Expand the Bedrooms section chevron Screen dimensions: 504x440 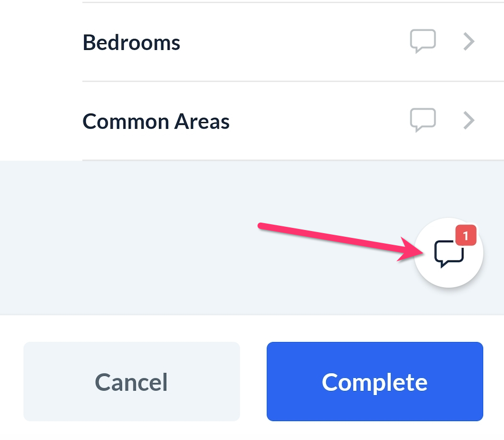(469, 42)
